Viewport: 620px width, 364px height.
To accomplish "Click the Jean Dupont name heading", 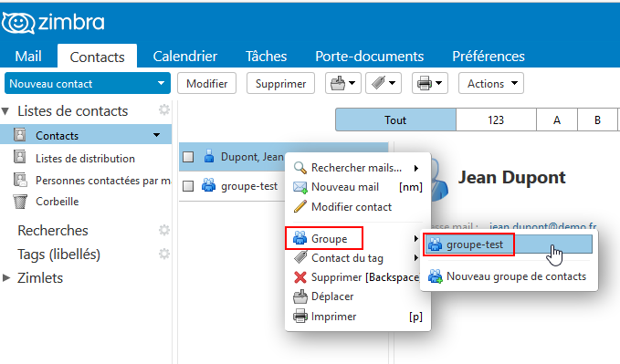I will tap(511, 178).
